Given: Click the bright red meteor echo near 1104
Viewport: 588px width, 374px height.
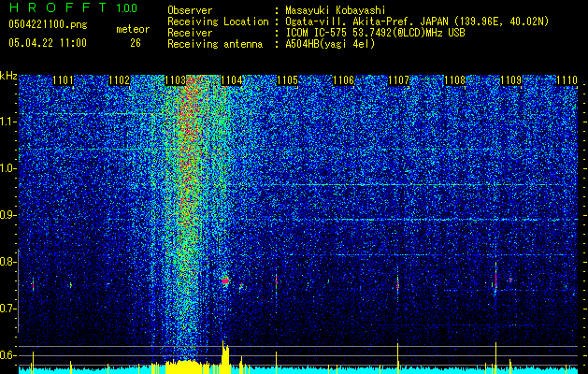Looking at the screenshot, I should pyautogui.click(x=225, y=280).
